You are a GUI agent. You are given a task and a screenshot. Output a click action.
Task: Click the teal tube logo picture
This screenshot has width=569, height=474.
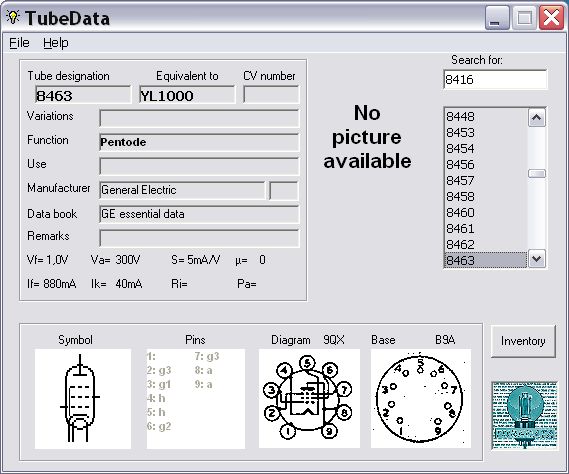[x=524, y=416]
